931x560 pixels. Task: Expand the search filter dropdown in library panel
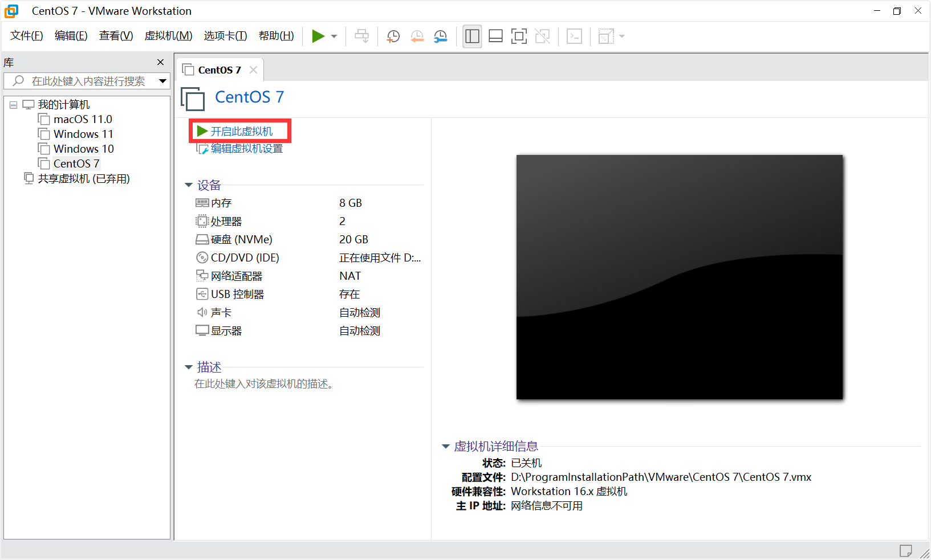(x=163, y=81)
